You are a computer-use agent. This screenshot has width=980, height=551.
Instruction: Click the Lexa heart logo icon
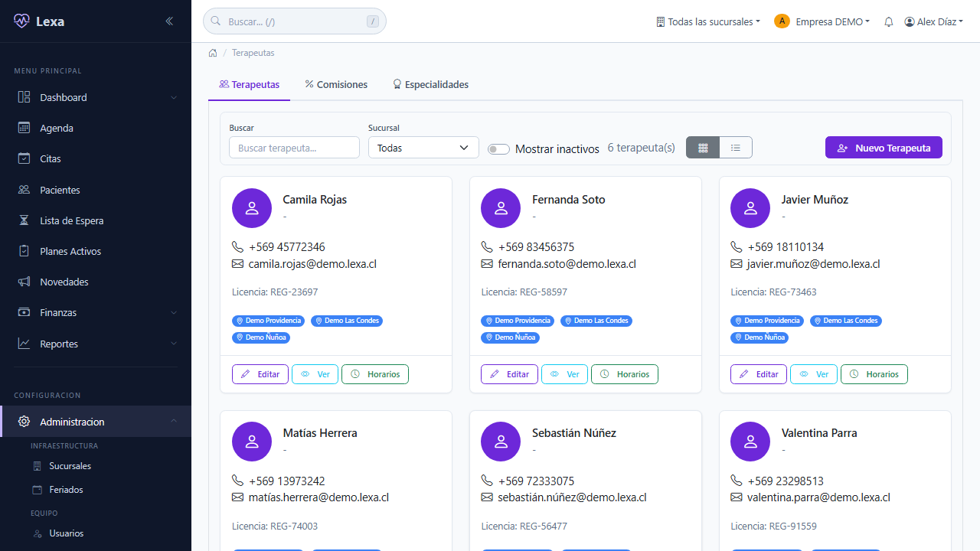click(21, 21)
